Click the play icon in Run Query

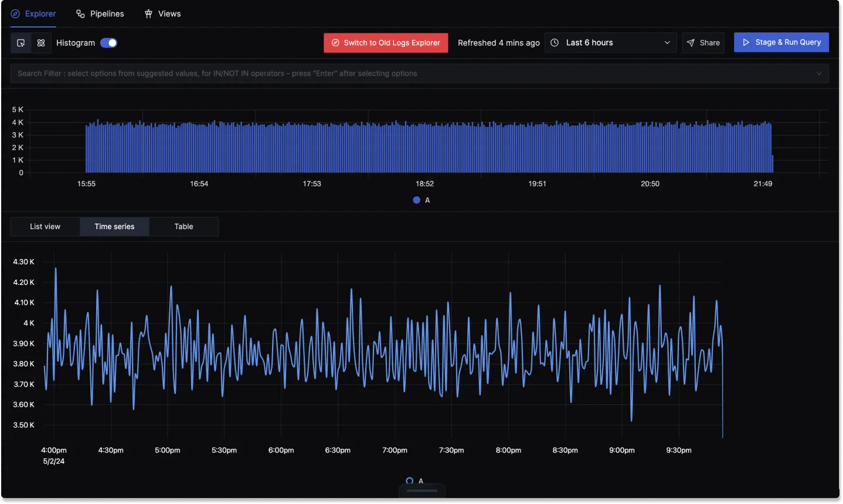746,42
